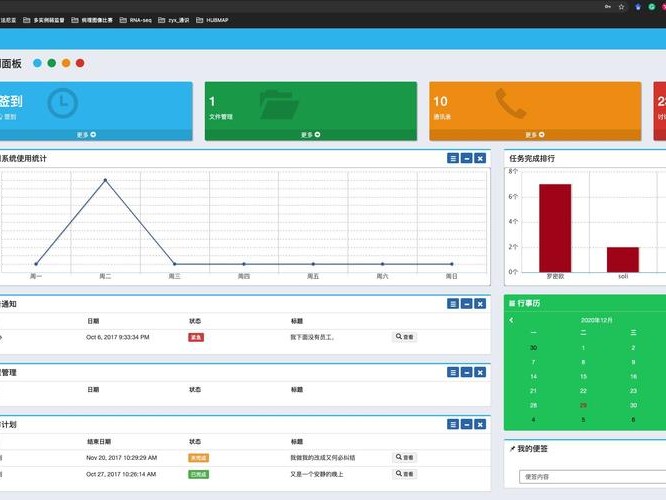
Task: Click the red 紧急 status badge
Action: pyautogui.click(x=196, y=337)
